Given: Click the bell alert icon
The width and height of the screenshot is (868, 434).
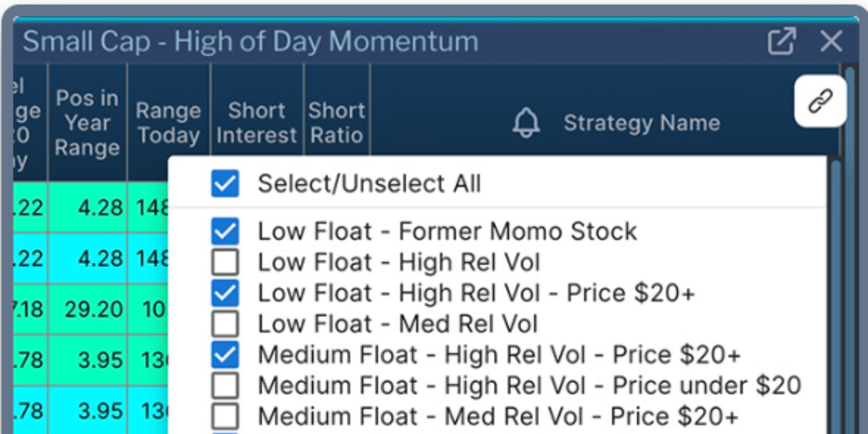Looking at the screenshot, I should tap(526, 123).
